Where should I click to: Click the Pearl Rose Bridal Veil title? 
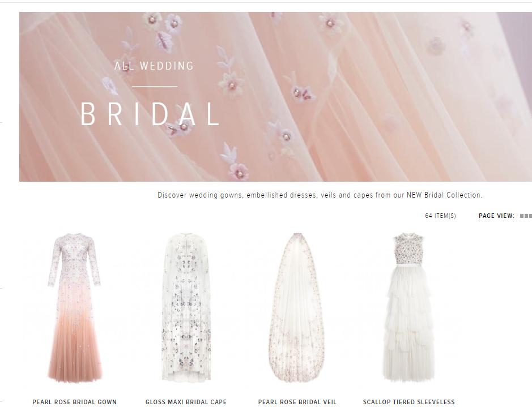[x=297, y=402]
